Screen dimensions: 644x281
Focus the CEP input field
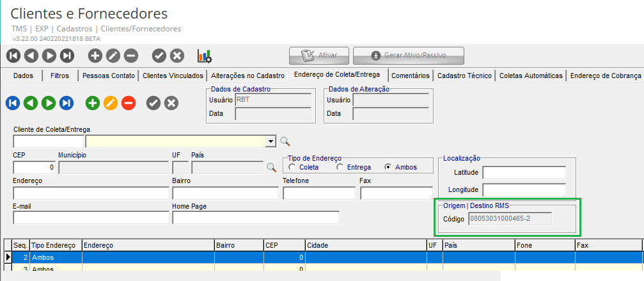[35, 168]
